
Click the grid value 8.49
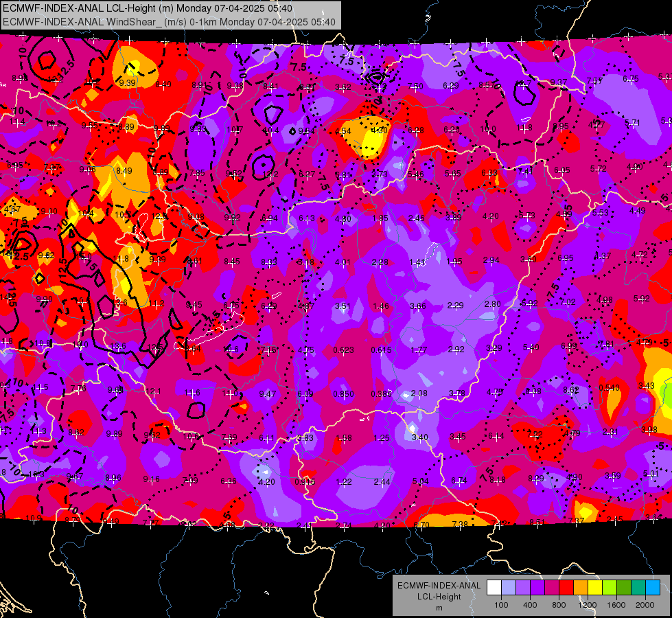click(x=124, y=171)
